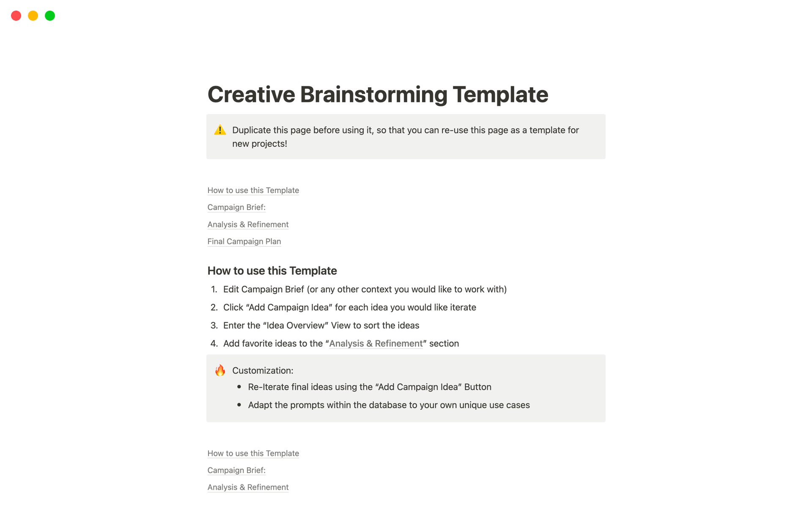Screen dimensions: 812x508
Task: Toggle visibility of Analysis & Refinement section
Action: pyautogui.click(x=248, y=224)
